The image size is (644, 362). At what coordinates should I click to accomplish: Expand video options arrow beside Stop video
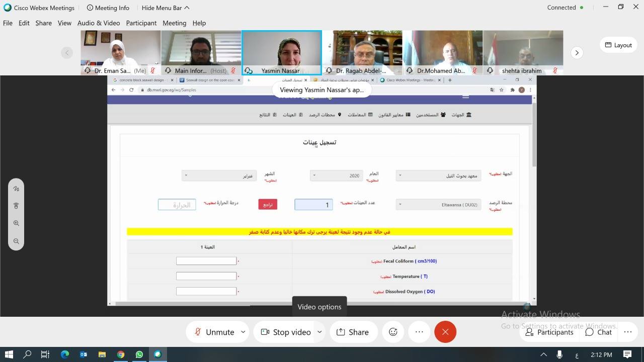pyautogui.click(x=319, y=332)
